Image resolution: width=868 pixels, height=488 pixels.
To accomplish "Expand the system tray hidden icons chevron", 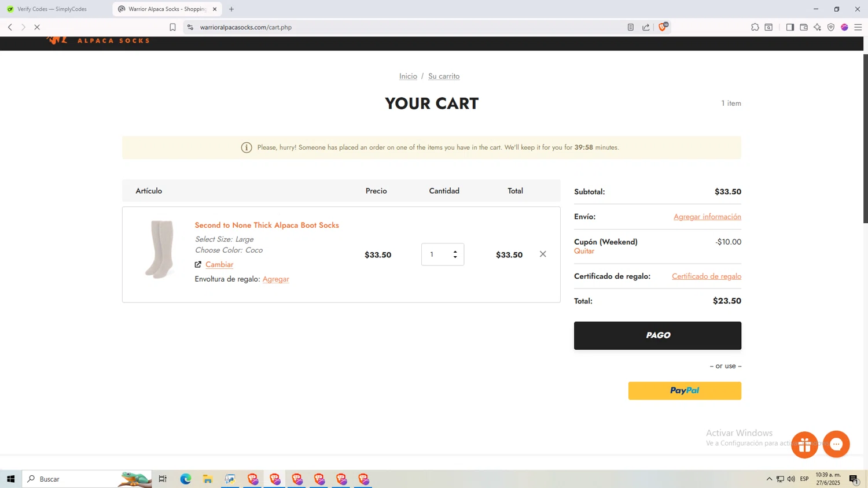I will pyautogui.click(x=769, y=479).
